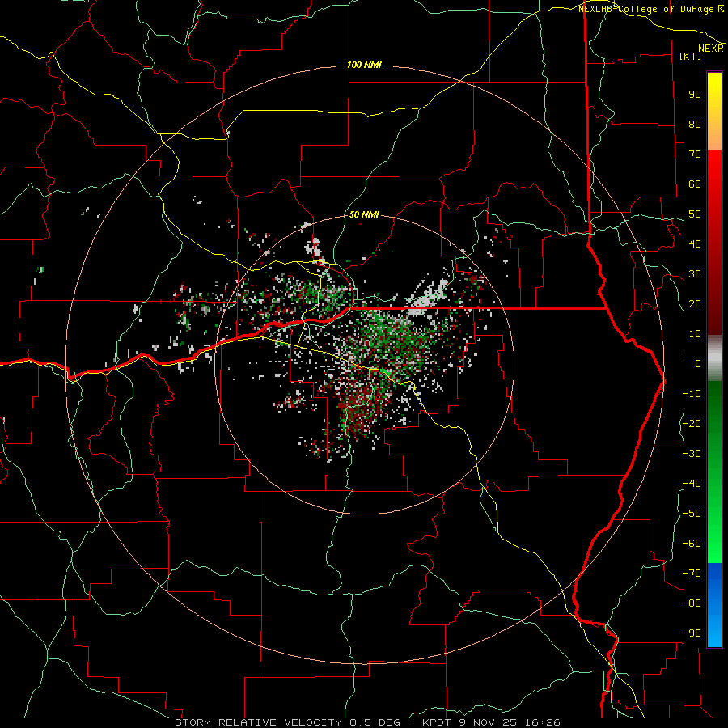The image size is (728, 728).
Task: Click the 0 value on the velocity scale
Action: point(698,364)
